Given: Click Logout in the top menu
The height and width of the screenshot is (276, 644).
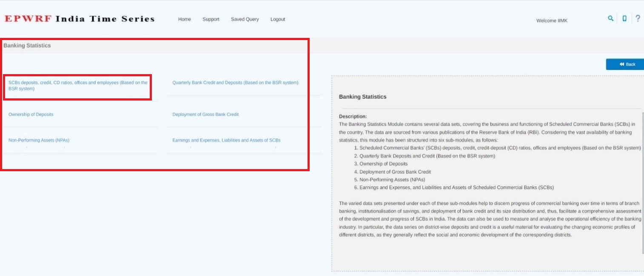Looking at the screenshot, I should 277,19.
